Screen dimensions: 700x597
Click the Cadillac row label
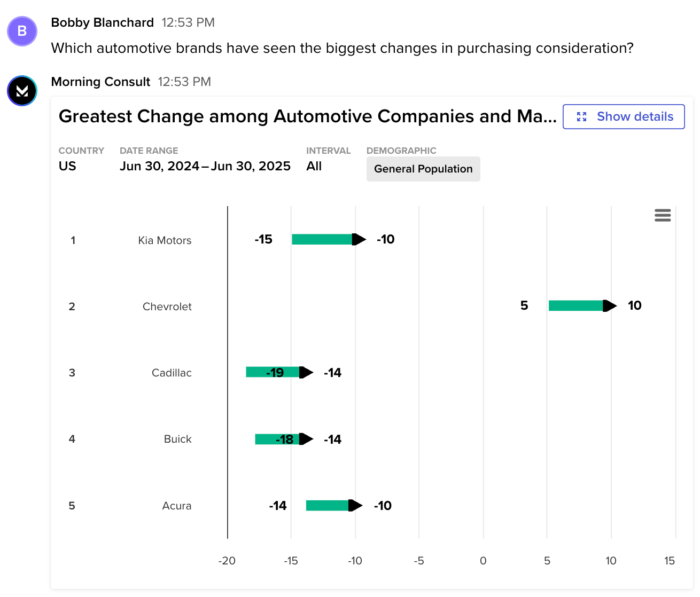pos(172,373)
